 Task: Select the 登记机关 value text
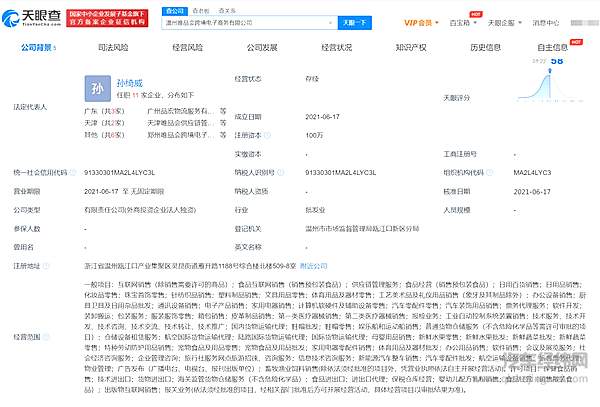[x=362, y=229]
